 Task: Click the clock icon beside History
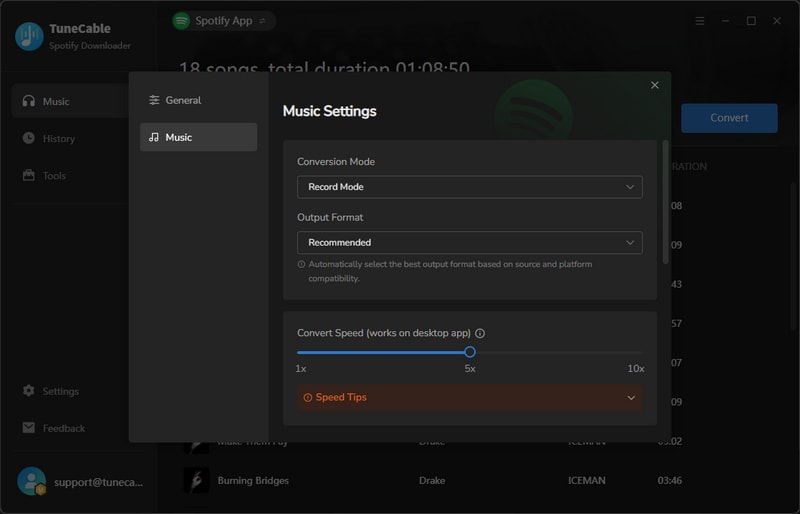[29, 138]
